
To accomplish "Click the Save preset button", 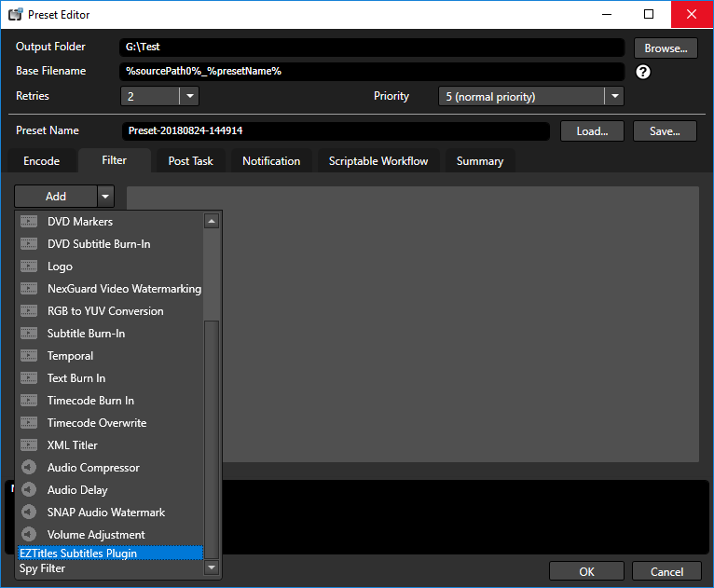I will click(665, 131).
